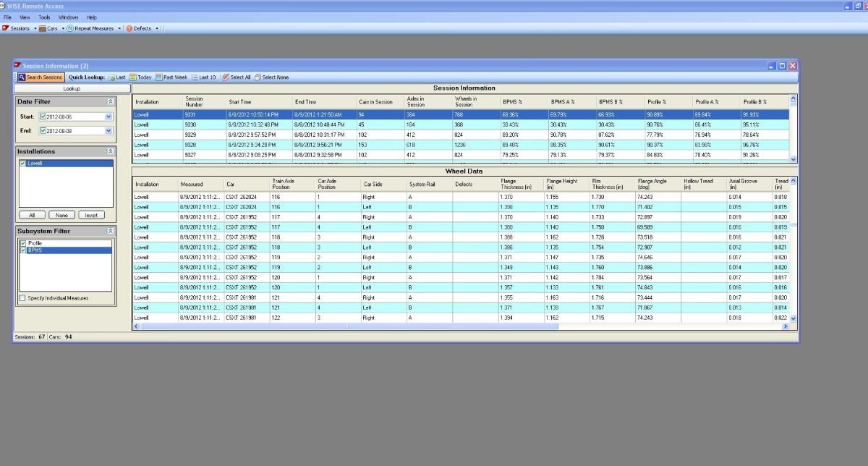Open the Sessions dropdown arrow
Image resolution: width=868 pixels, height=466 pixels.
pos(35,28)
